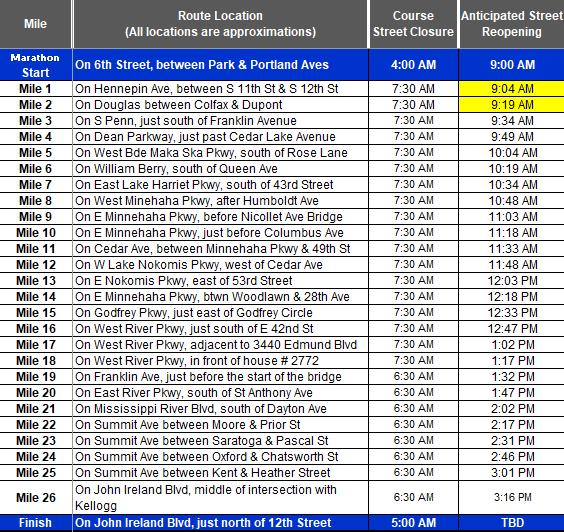Click the 'Course Street Closure' header

(413, 24)
